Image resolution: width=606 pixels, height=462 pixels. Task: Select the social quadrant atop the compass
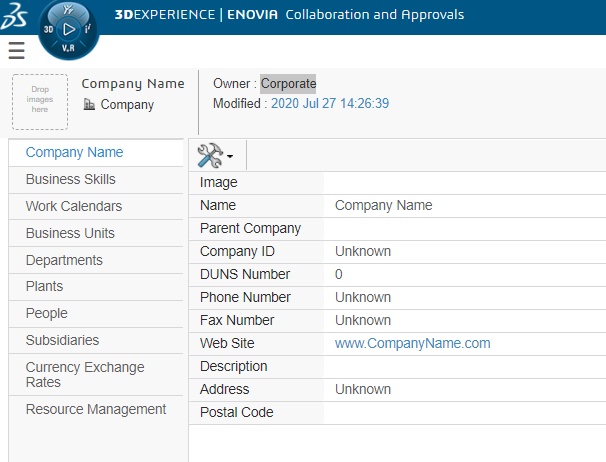tap(68, 10)
